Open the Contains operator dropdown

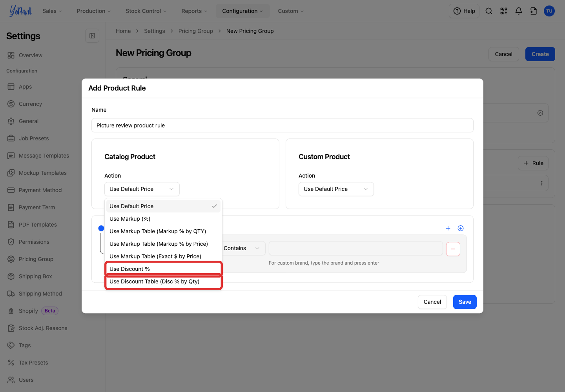[x=242, y=248]
